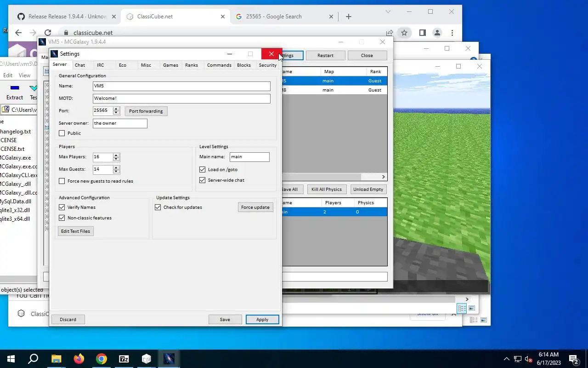Click the Rank column header
This screenshot has width=588, height=368.
[x=376, y=72]
